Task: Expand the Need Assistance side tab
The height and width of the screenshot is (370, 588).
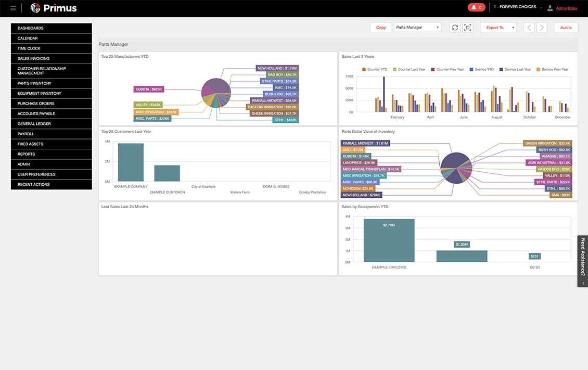Action: 583,260
